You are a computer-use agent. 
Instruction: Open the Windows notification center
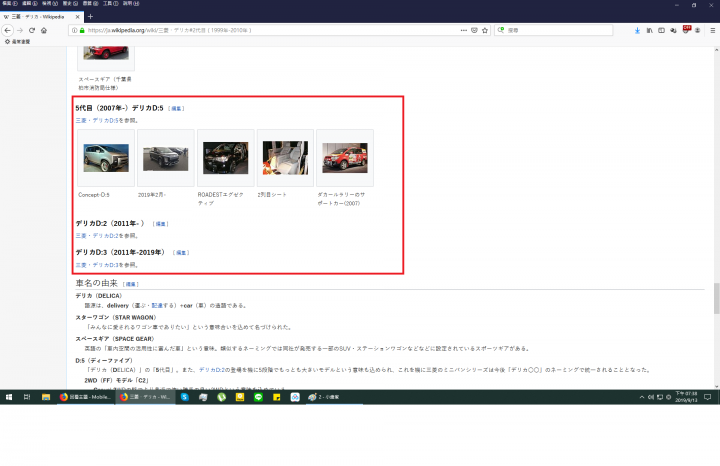point(708,397)
